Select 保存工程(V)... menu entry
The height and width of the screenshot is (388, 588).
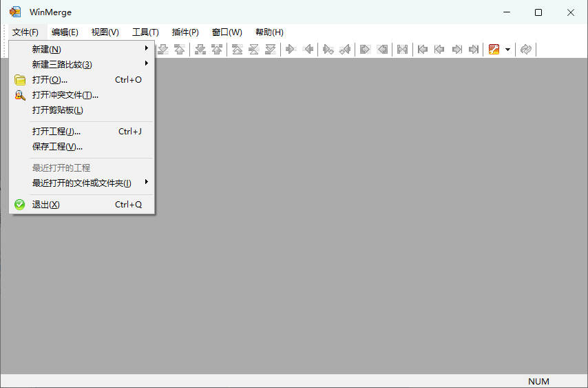coord(82,147)
